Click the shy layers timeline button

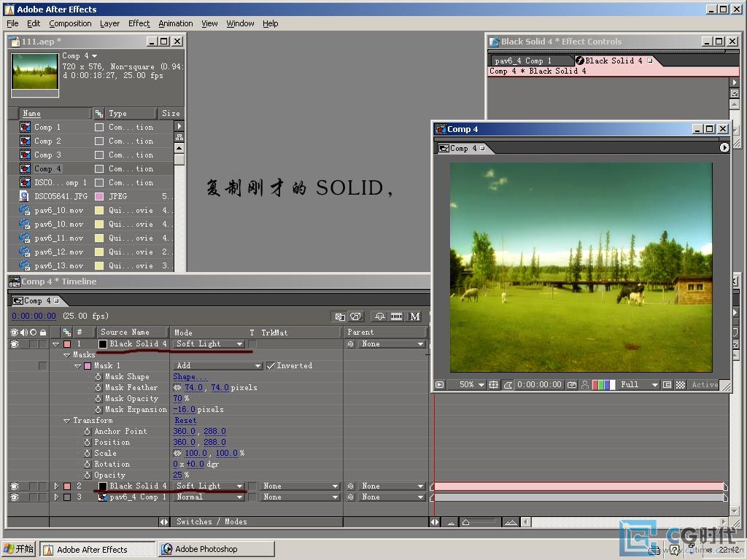(379, 316)
